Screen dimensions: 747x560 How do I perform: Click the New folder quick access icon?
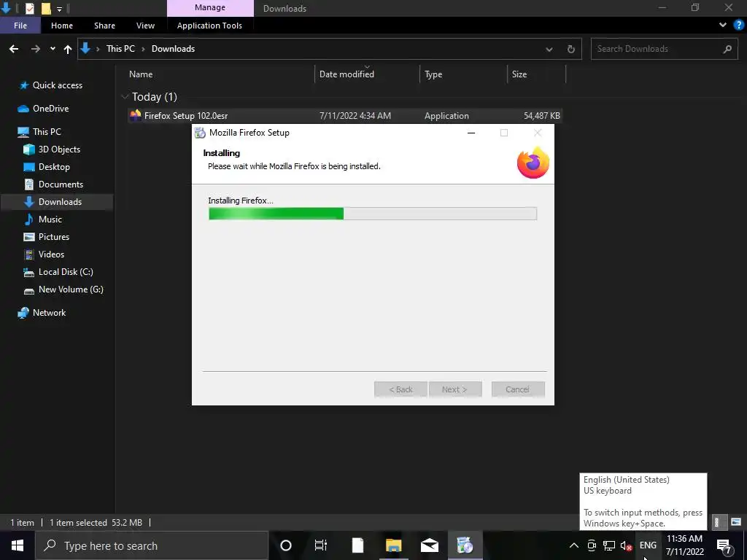tap(46, 8)
